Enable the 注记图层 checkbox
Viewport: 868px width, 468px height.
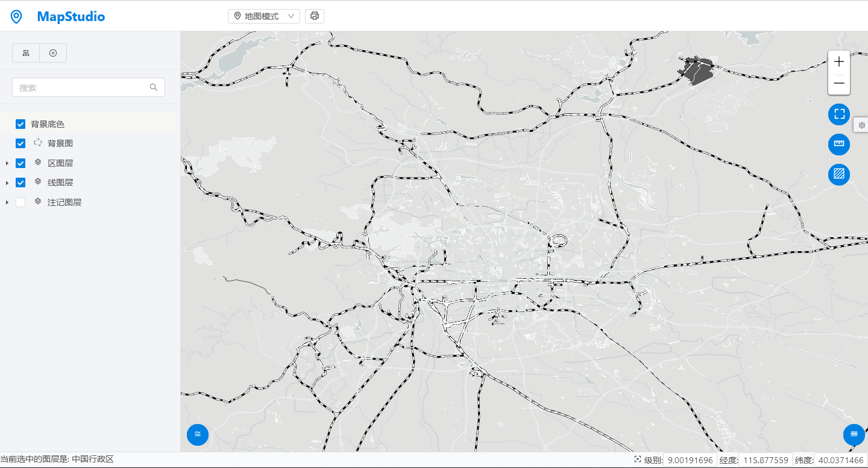click(x=20, y=202)
